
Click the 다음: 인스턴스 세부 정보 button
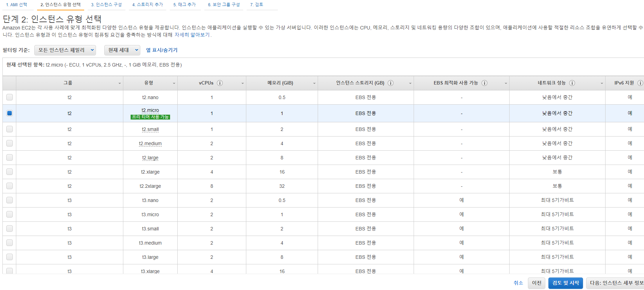click(x=615, y=283)
